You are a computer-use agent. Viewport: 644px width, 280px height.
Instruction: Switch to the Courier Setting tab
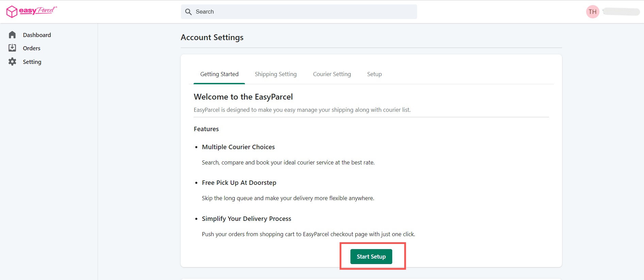click(332, 74)
